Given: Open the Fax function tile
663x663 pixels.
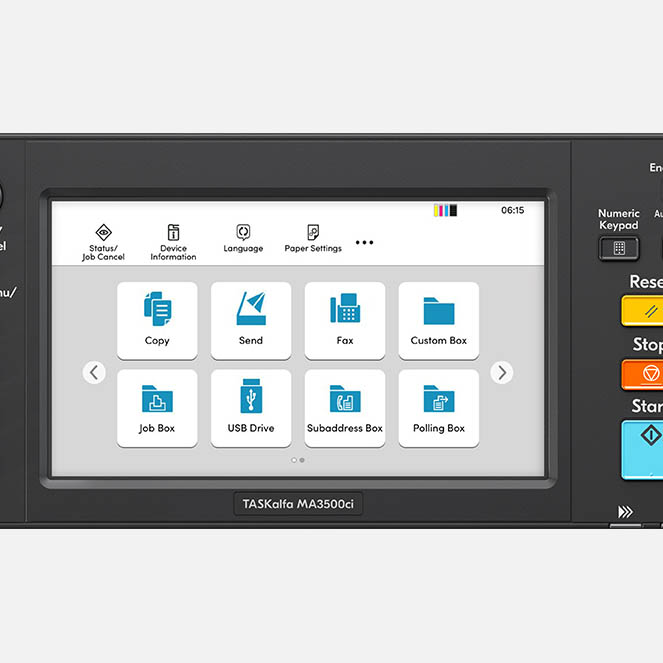Looking at the screenshot, I should (345, 321).
